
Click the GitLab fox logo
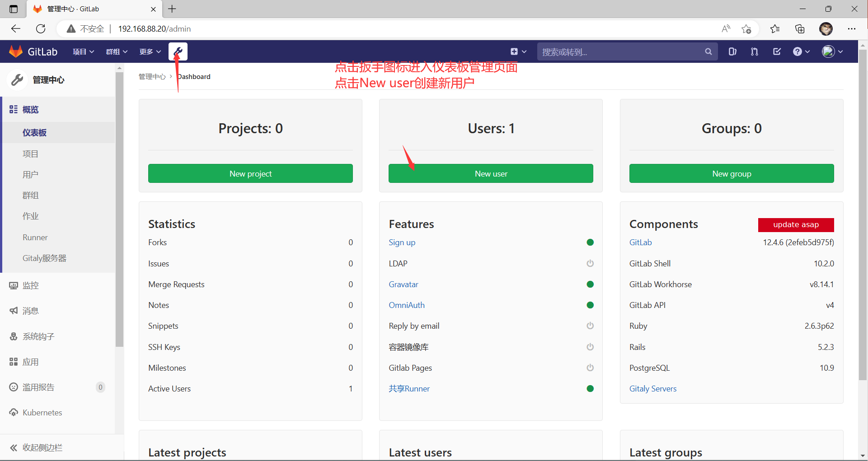click(16, 51)
